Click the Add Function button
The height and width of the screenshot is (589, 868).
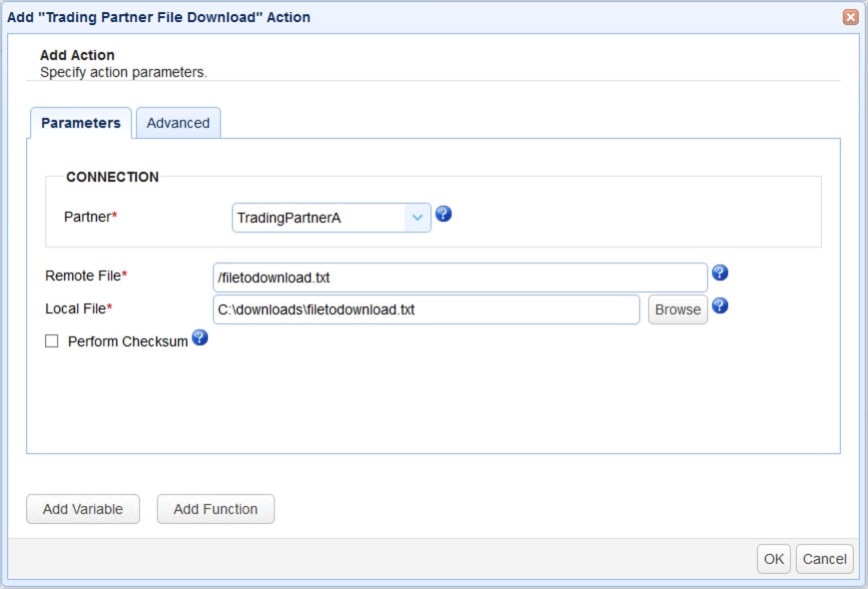tap(216, 509)
